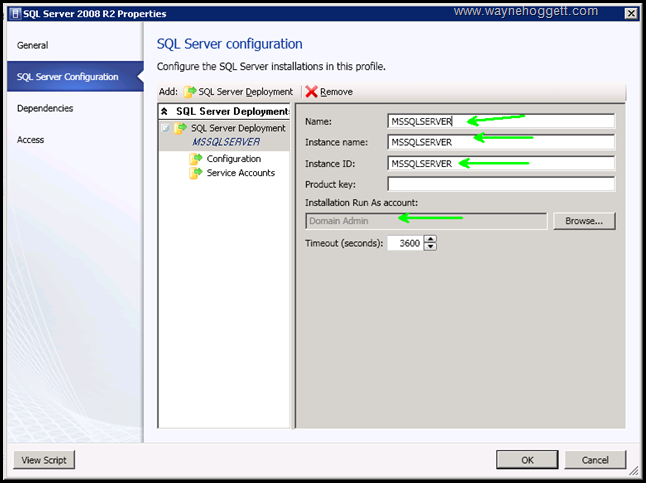Click the Add SQL Server Deployment icon
This screenshot has width=646, height=483.
pos(190,91)
